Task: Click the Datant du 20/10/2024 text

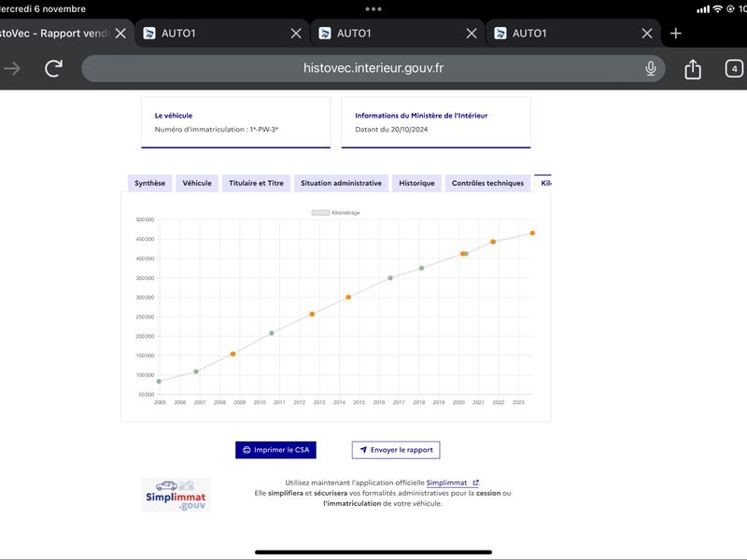Action: 391,130
